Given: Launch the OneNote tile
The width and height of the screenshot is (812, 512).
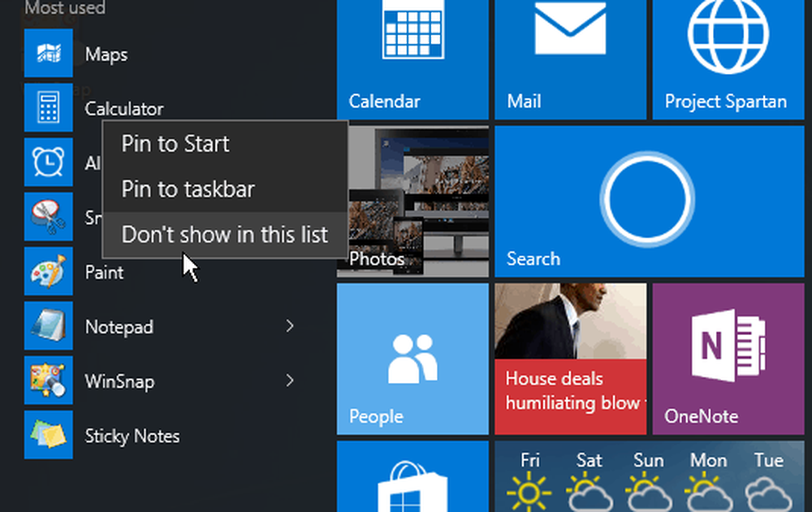Looking at the screenshot, I should point(728,359).
